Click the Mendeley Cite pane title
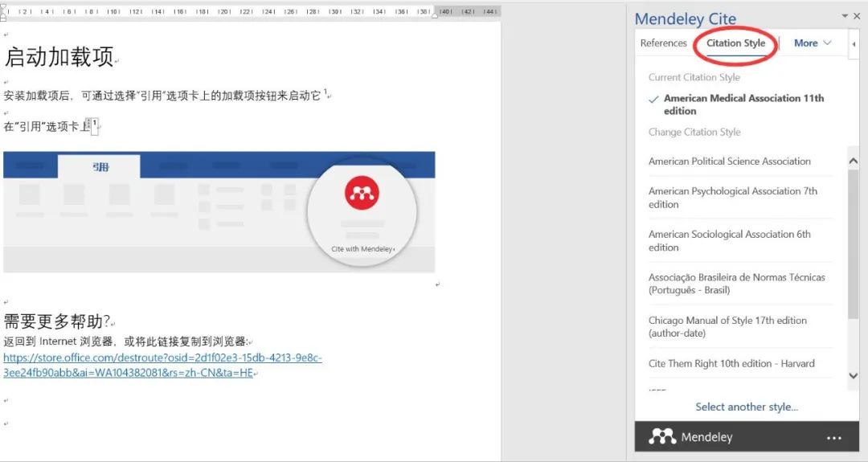This screenshot has width=868, height=462. [686, 18]
